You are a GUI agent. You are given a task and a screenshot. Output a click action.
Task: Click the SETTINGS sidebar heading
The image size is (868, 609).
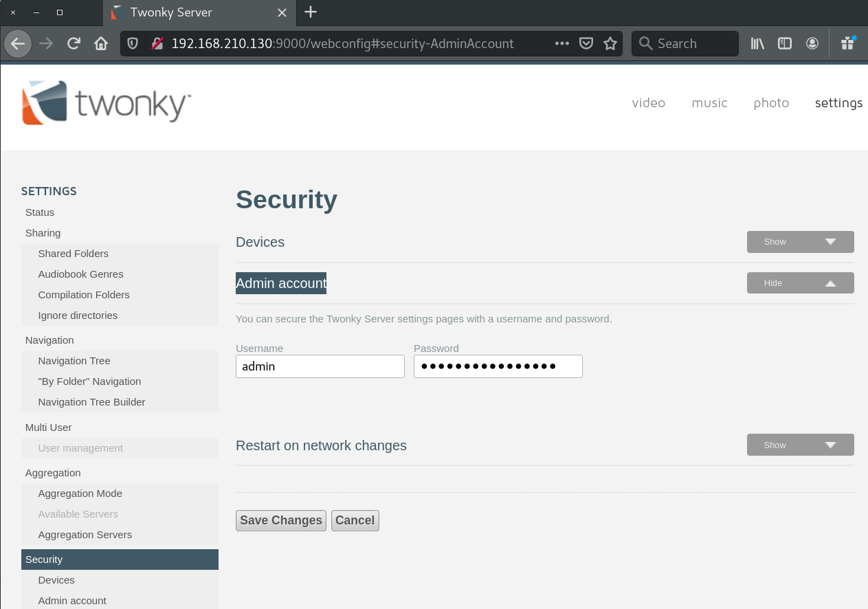pos(49,191)
